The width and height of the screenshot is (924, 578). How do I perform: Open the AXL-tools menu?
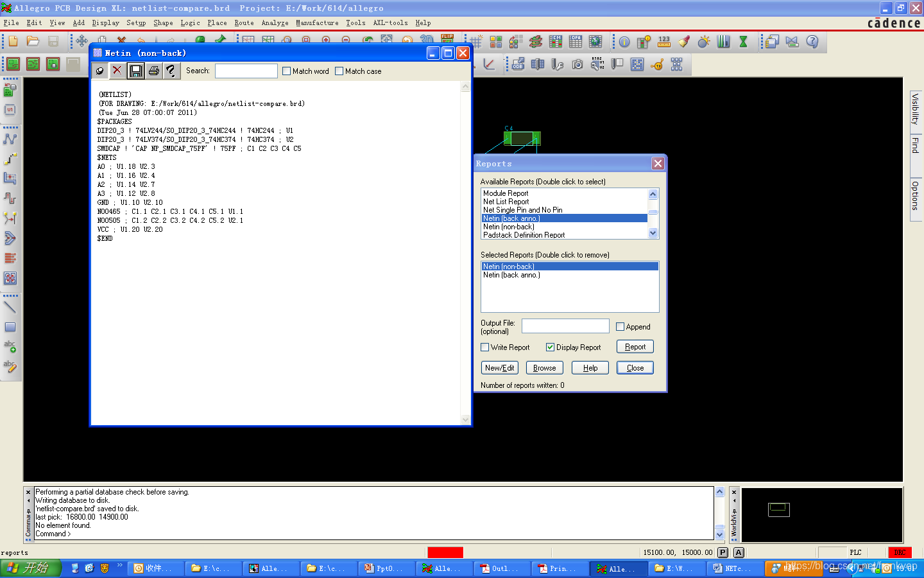[x=390, y=22]
